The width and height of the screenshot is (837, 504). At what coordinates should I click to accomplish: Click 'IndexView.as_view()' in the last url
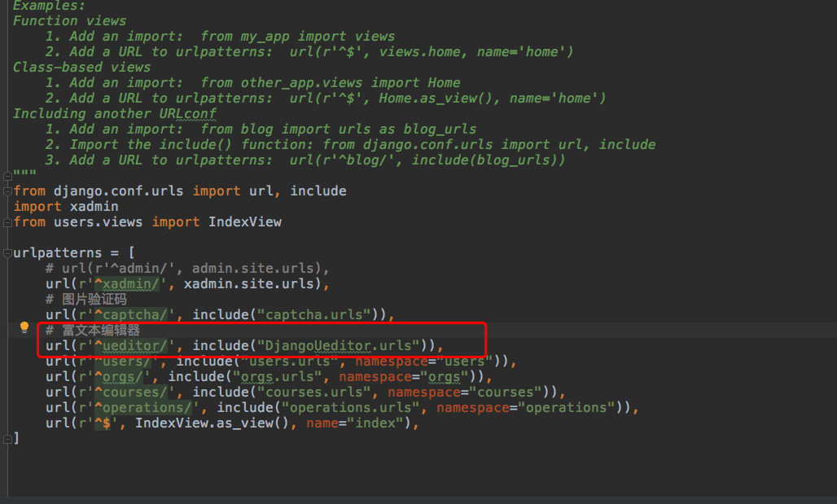(x=212, y=423)
